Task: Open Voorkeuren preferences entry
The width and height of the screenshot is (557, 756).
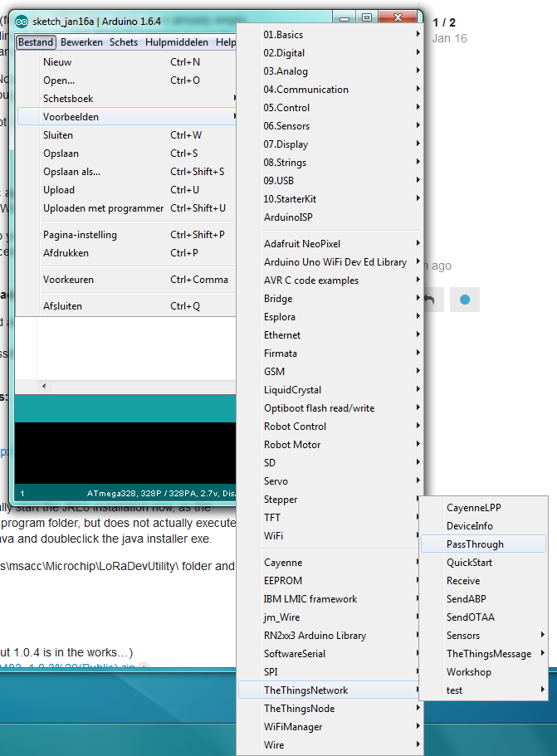Action: (127, 280)
